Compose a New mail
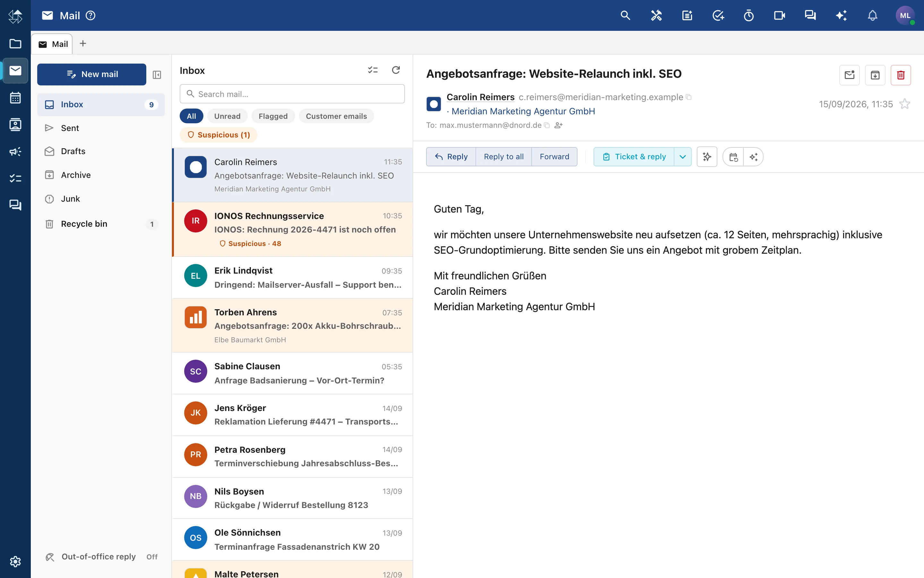The height and width of the screenshot is (578, 924). point(92,74)
